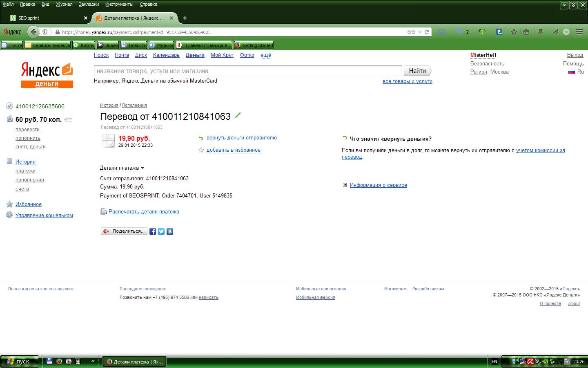This screenshot has width=588, height=368.
Task: Click the save floppy quick launch icon
Action: 49,361
